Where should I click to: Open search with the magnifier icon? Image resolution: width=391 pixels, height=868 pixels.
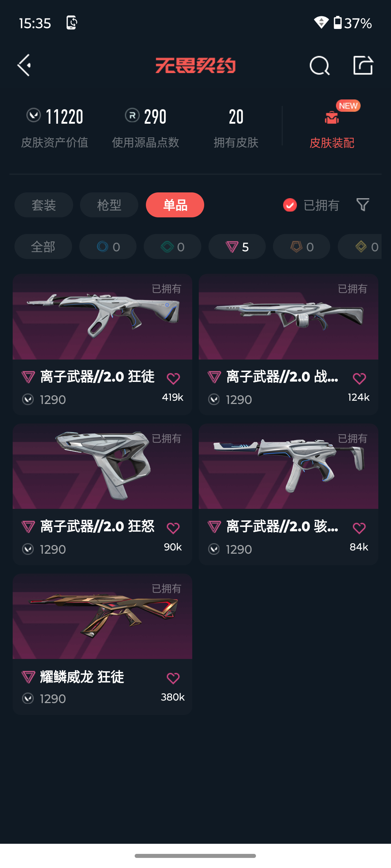[x=320, y=65]
